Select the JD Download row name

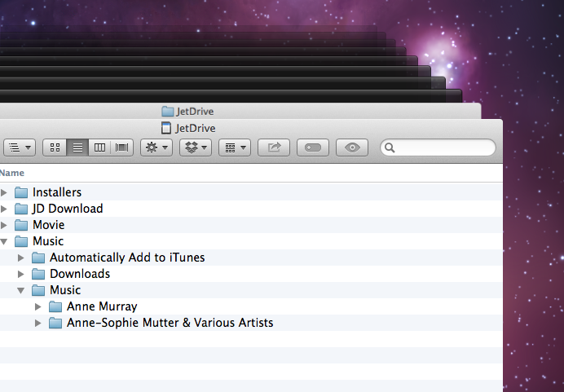coord(68,209)
